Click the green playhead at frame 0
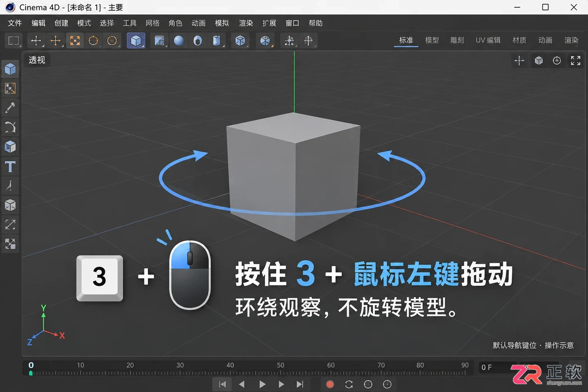Screen dimensions: 588x392 31,373
